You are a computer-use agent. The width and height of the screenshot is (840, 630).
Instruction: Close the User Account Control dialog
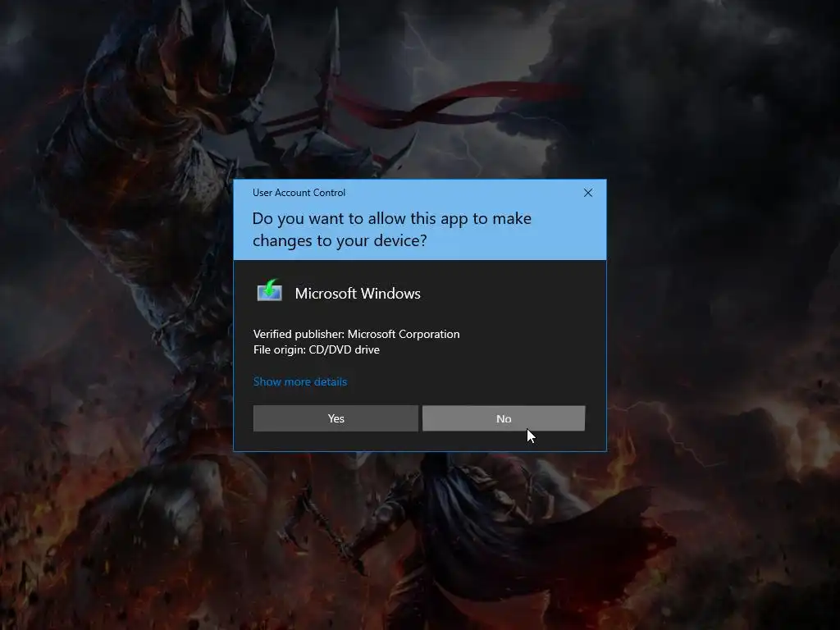click(x=587, y=193)
